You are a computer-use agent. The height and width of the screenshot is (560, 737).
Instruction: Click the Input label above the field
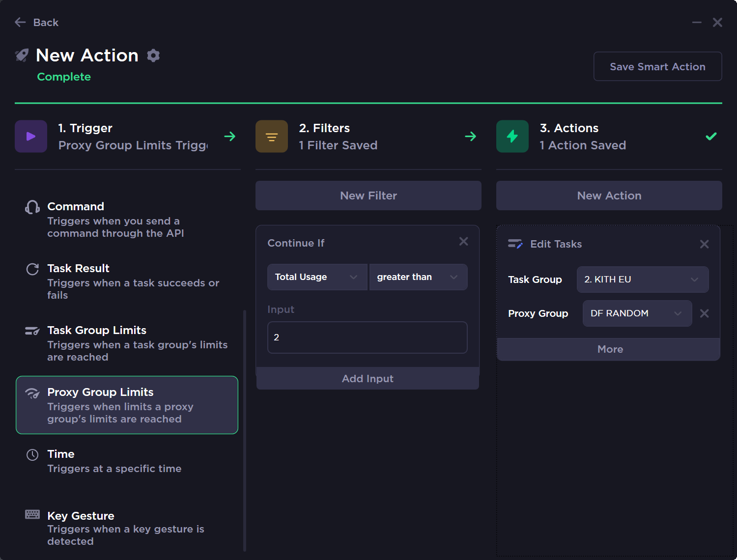pyautogui.click(x=281, y=309)
